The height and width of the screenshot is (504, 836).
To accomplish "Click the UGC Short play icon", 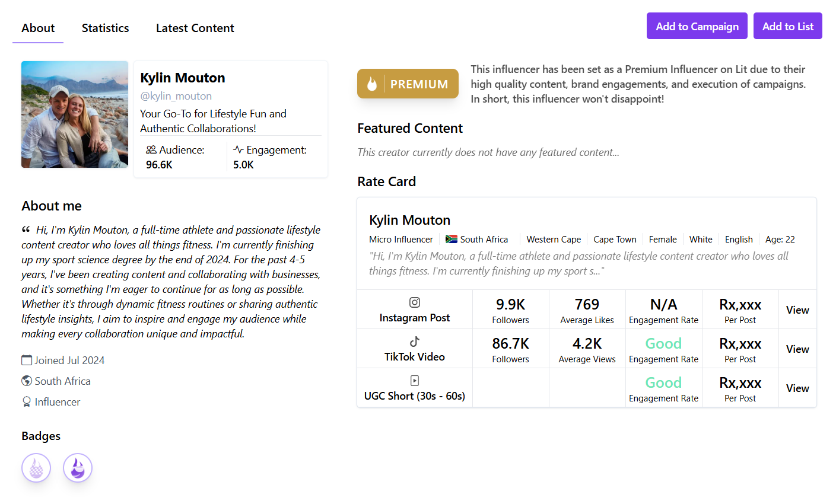I will pyautogui.click(x=414, y=381).
